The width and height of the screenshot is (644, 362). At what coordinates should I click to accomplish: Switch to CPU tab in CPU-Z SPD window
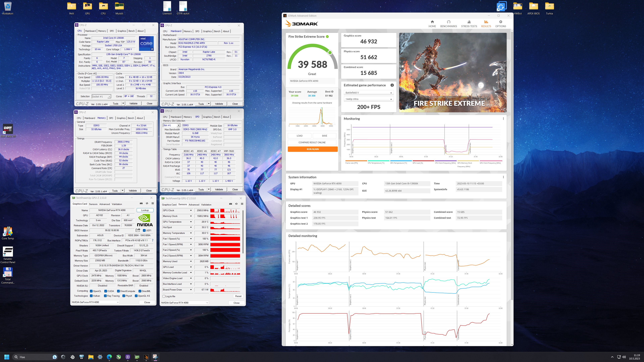(x=165, y=117)
